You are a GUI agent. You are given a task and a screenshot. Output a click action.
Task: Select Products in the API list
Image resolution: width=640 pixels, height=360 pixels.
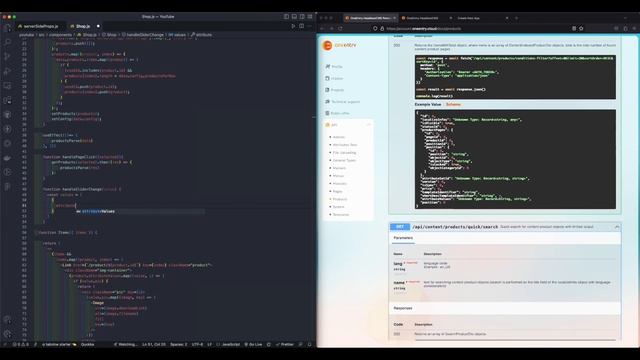[340, 199]
